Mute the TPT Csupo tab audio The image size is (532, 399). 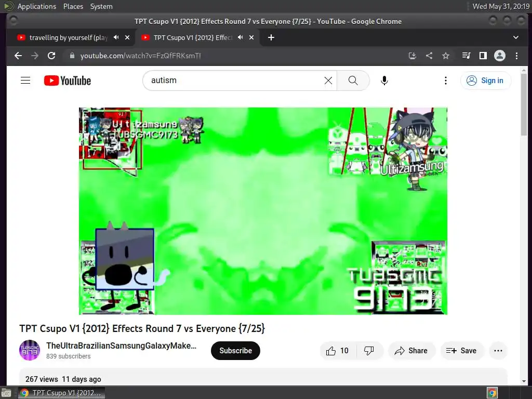pyautogui.click(x=240, y=37)
